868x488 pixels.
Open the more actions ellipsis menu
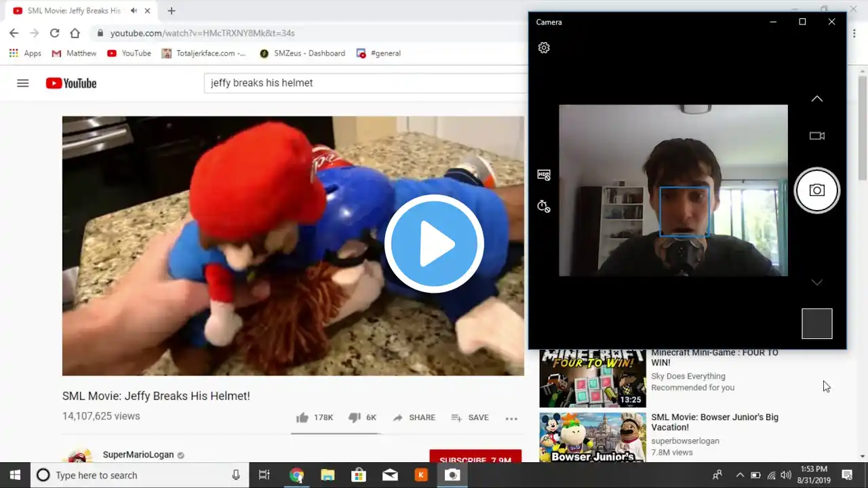(511, 418)
